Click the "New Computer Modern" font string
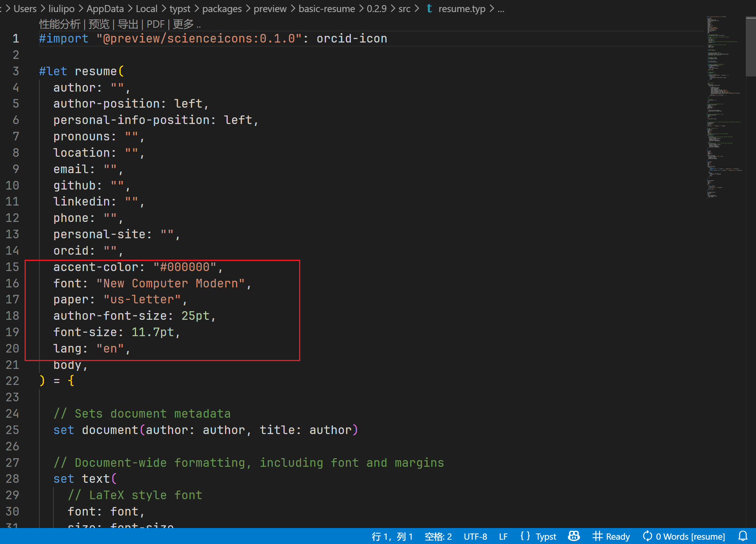 [x=171, y=283]
